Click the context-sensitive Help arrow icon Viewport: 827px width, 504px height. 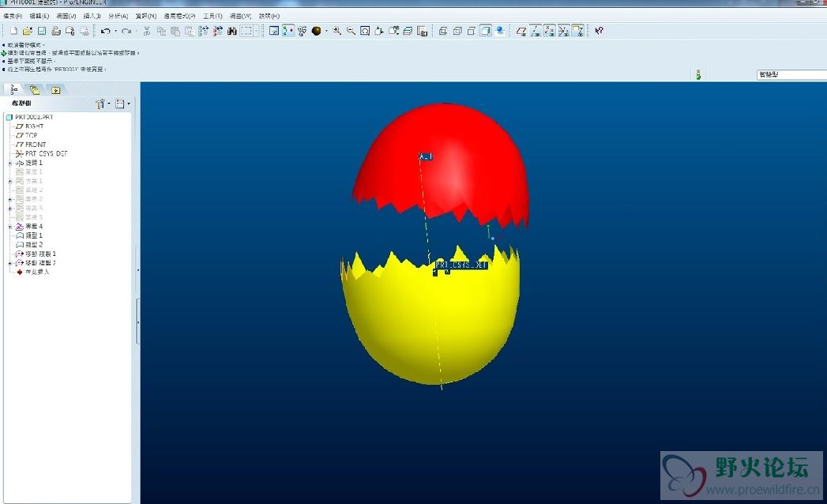click(600, 31)
